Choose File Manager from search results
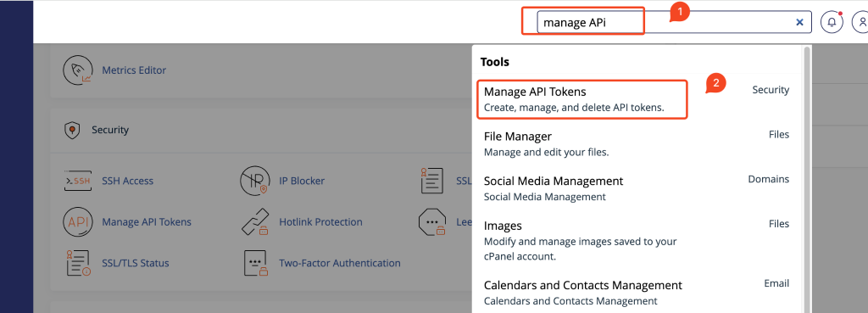The height and width of the screenshot is (313, 868). pyautogui.click(x=637, y=143)
